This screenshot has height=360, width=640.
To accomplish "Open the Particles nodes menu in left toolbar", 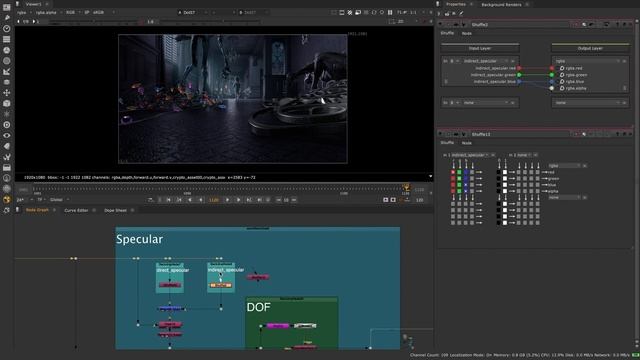I will [x=7, y=114].
